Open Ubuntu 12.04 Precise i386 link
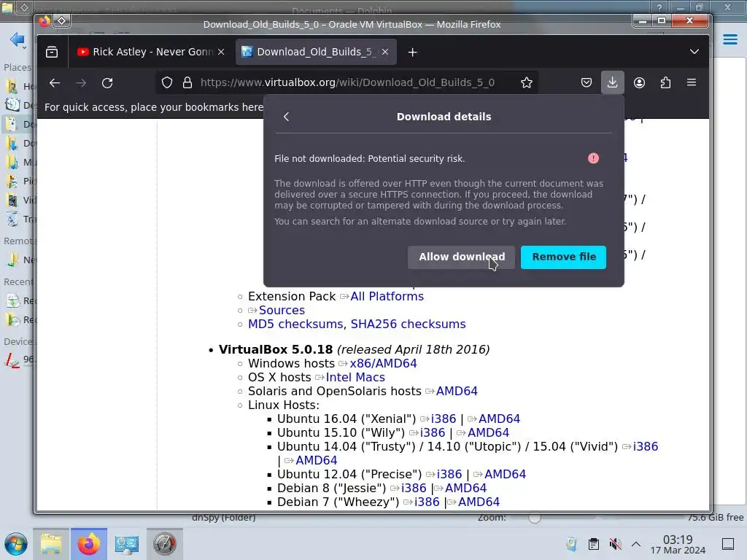Viewport: 747px width, 560px height. [449, 474]
